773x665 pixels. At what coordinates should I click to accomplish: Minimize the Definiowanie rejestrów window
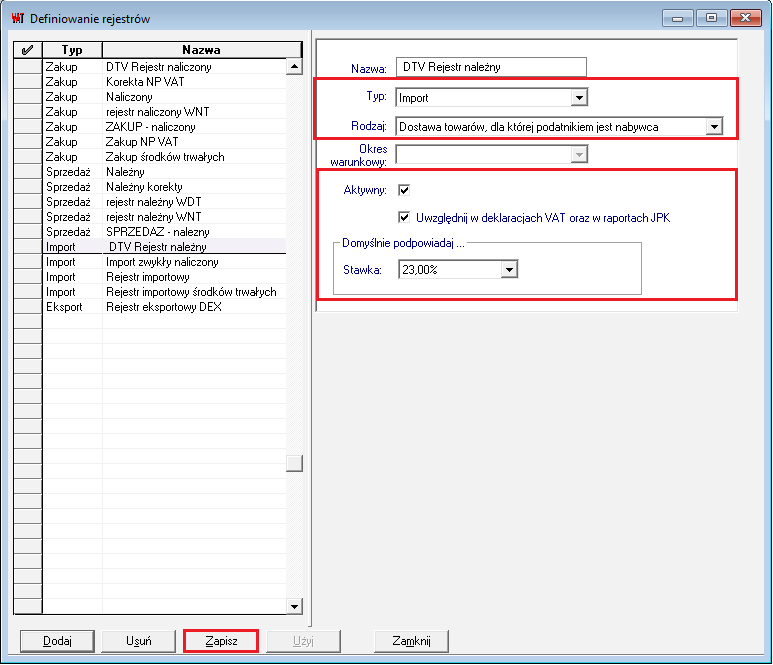[x=677, y=18]
